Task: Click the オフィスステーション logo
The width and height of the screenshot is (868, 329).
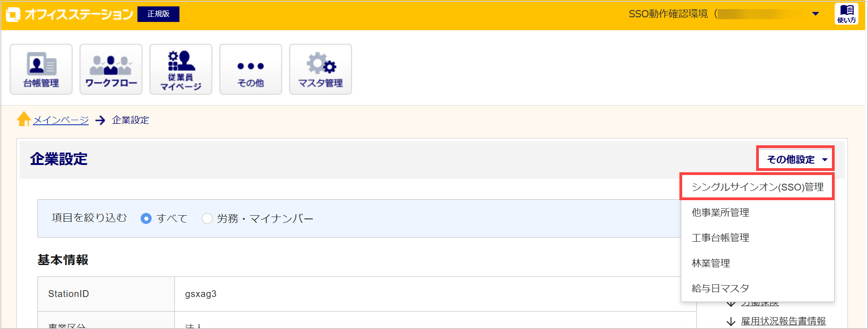Action: point(69,14)
